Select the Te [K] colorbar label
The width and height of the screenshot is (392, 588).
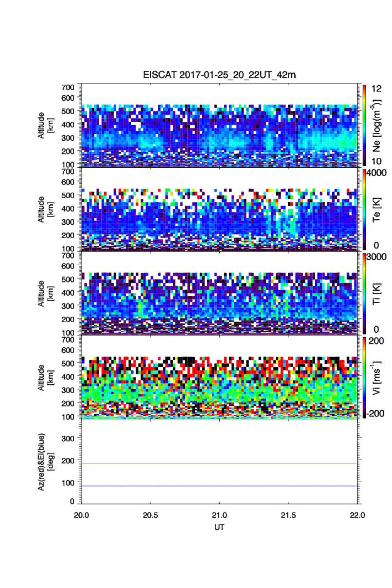[378, 209]
